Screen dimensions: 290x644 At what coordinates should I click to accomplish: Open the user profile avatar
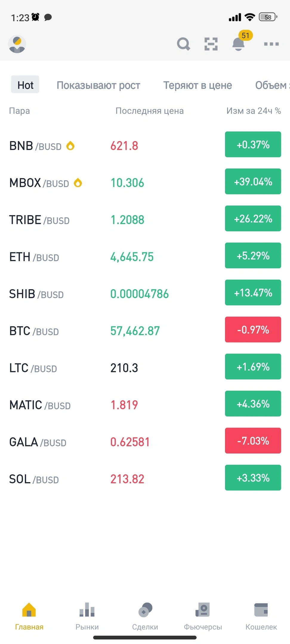tap(17, 44)
